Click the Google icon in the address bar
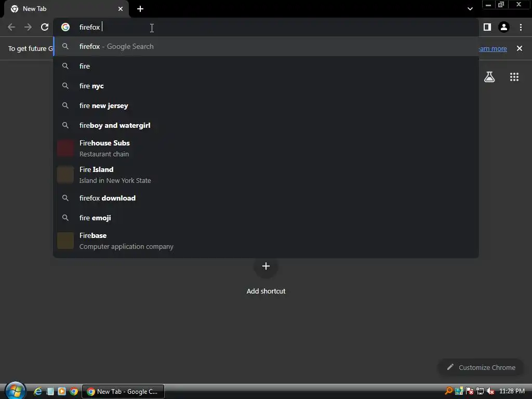This screenshot has width=532, height=399. (65, 27)
